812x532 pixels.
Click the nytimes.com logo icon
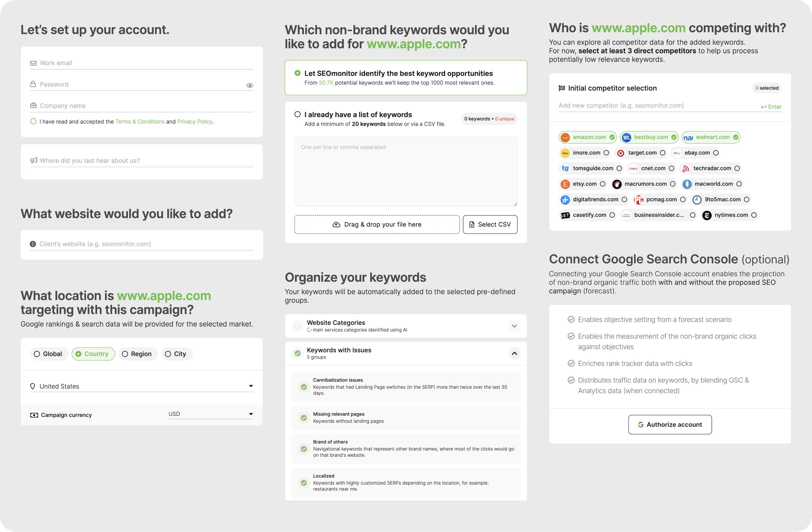click(707, 215)
